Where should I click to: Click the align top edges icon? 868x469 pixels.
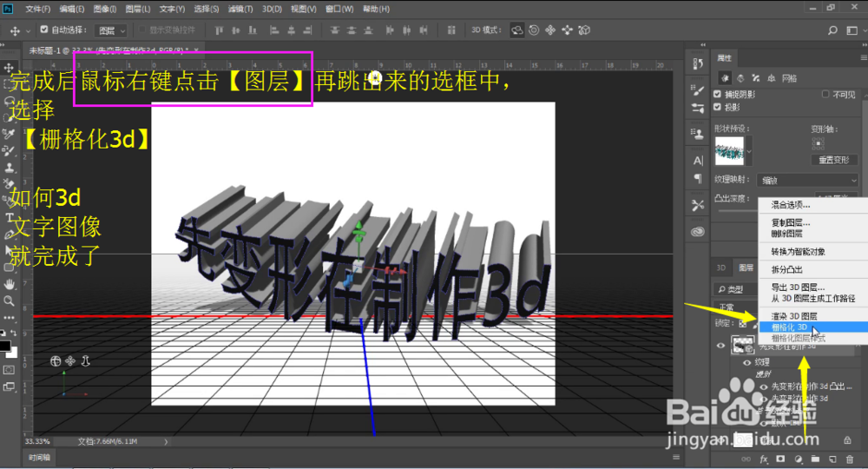click(220, 30)
